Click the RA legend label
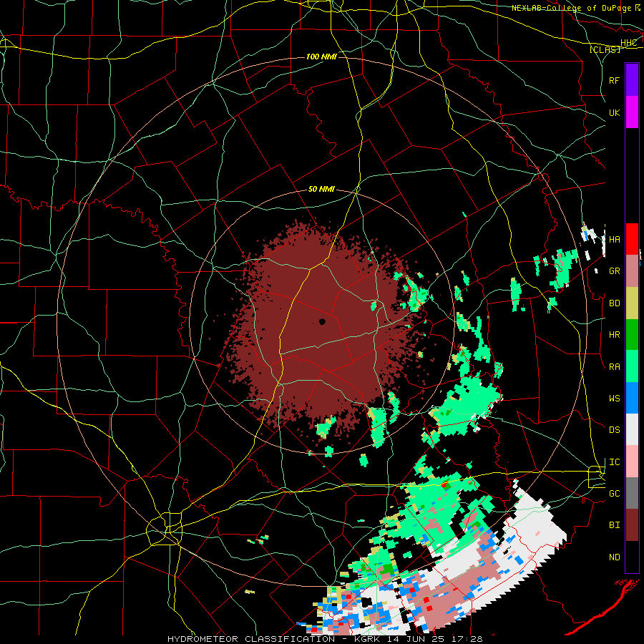Viewport: 644px width, 644px height. pyautogui.click(x=614, y=367)
